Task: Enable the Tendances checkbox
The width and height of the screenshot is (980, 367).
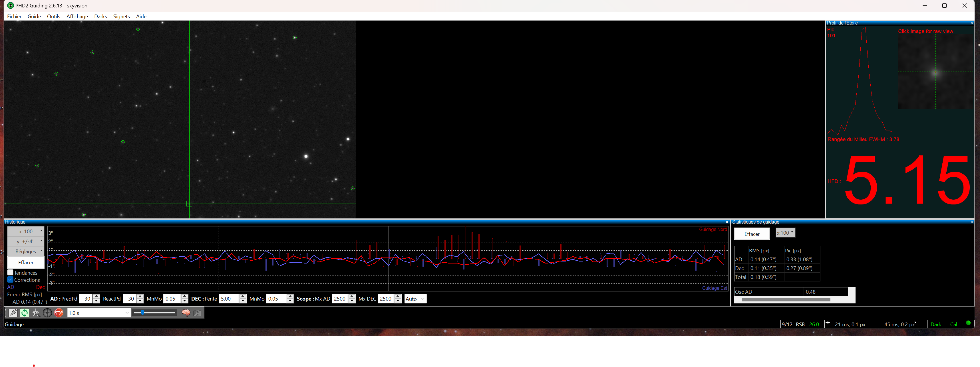Action: (10, 272)
